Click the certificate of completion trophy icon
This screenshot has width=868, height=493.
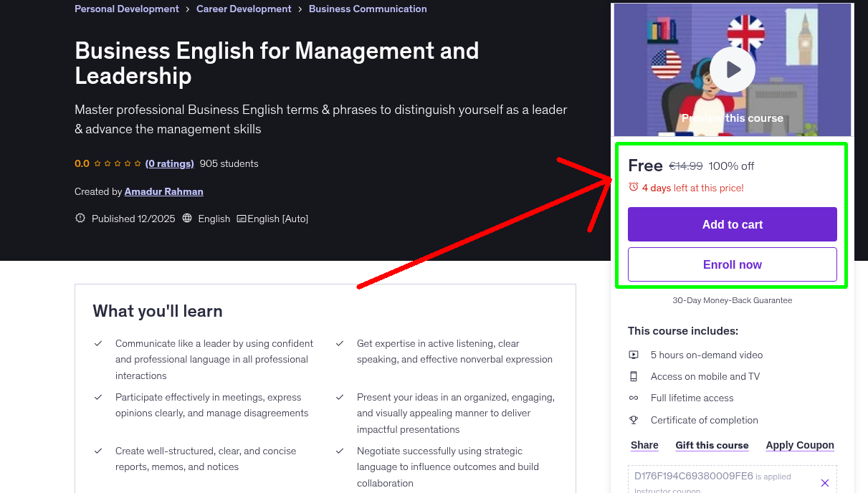634,420
